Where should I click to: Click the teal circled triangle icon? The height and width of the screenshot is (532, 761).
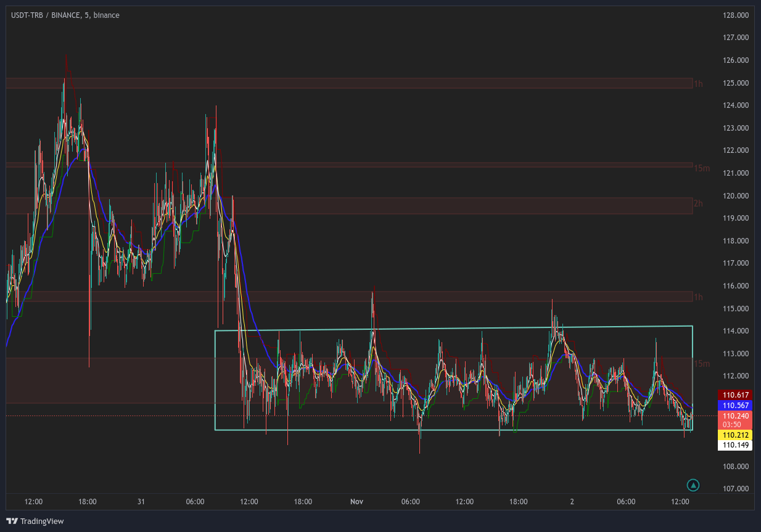693,485
